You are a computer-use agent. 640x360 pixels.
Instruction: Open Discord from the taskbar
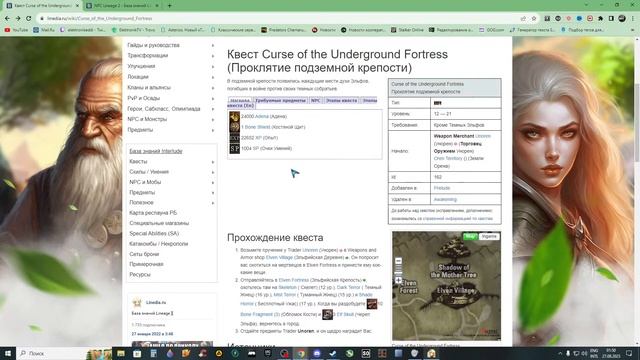317,353
